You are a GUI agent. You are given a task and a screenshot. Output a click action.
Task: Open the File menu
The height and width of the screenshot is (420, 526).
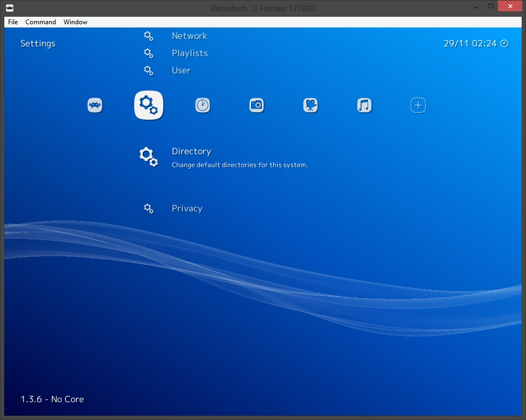(x=13, y=22)
